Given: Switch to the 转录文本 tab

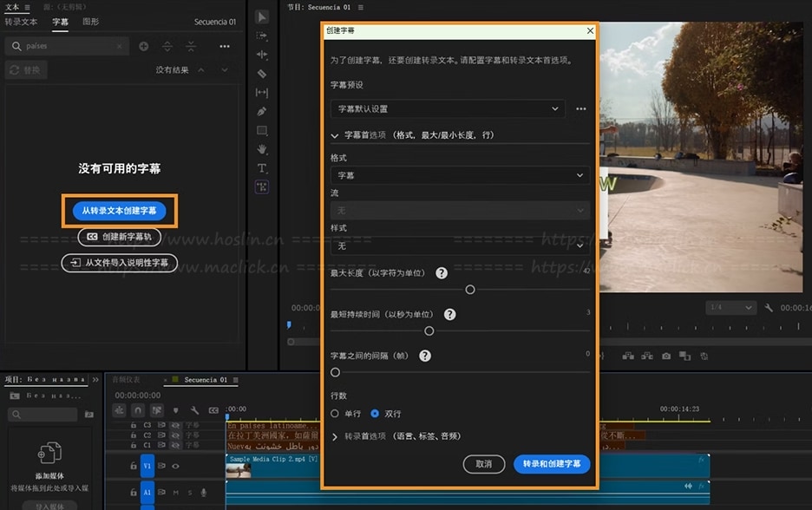Looking at the screenshot, I should (x=22, y=22).
